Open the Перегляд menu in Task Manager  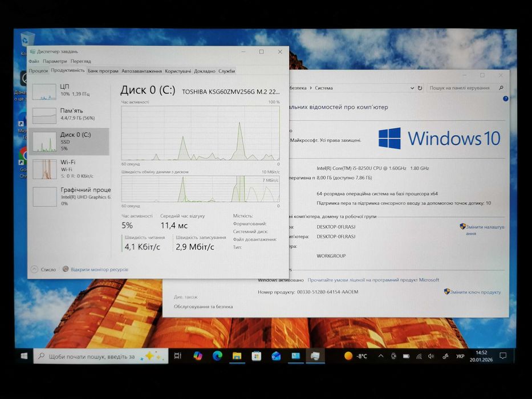(x=81, y=62)
